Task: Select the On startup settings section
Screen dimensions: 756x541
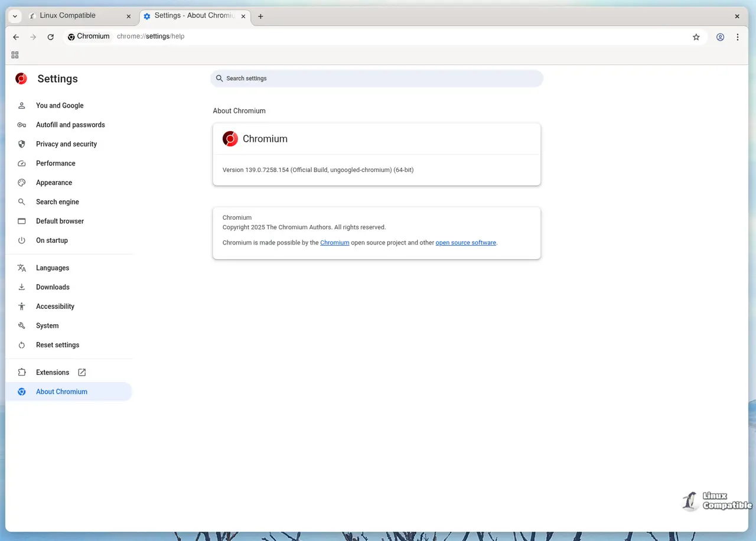Action: pyautogui.click(x=51, y=240)
